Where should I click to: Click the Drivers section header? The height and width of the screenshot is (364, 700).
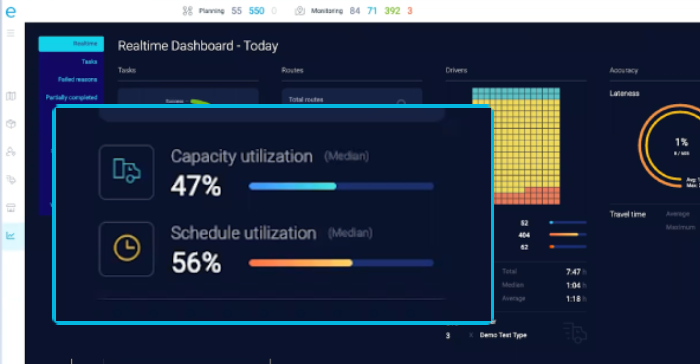[x=456, y=70]
